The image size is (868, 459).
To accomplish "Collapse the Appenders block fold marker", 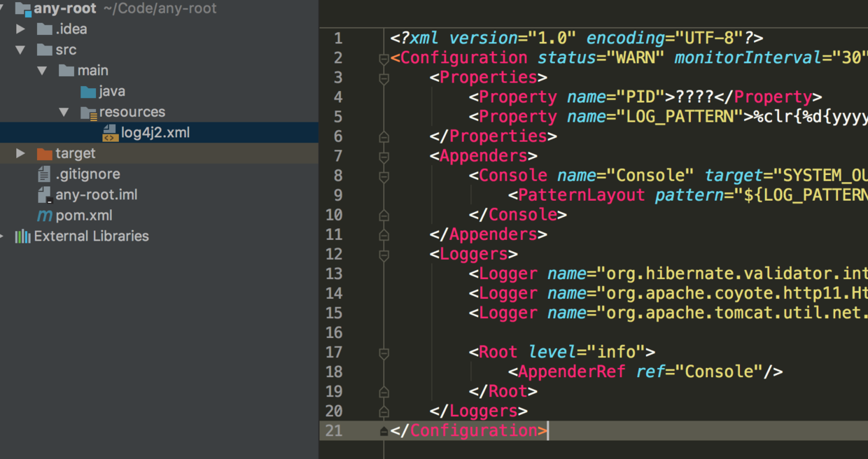I will [383, 157].
